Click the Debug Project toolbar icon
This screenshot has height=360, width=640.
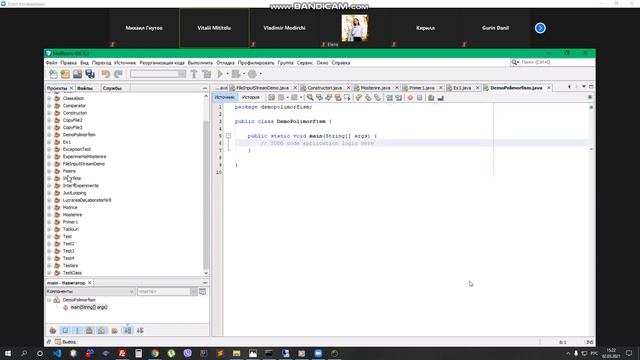point(236,74)
